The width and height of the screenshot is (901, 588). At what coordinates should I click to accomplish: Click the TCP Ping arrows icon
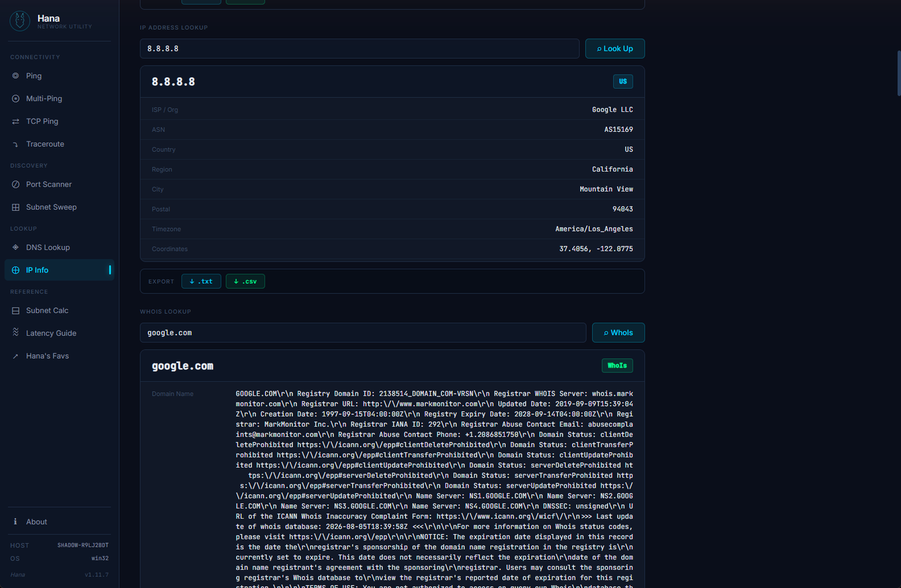15,122
